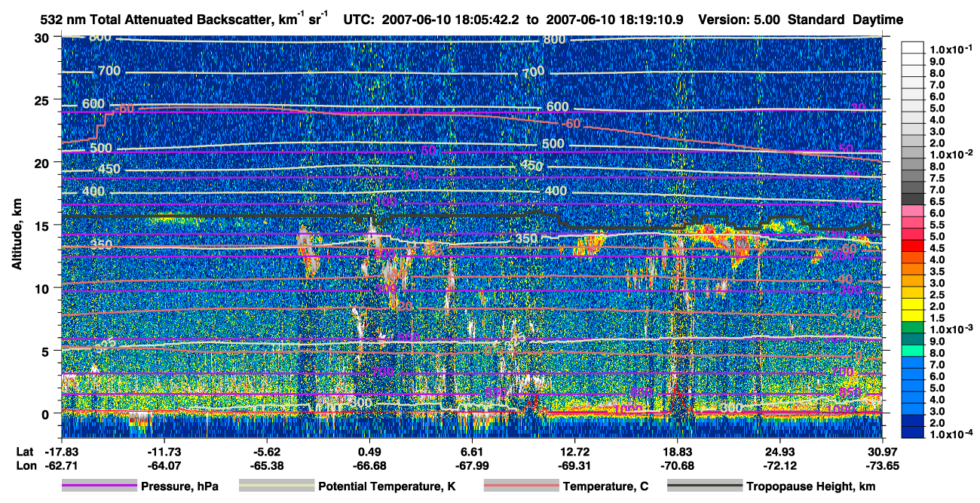Screen dimensions: 980x503
Task: Click the longitude value -64.07
Action: pos(164,465)
